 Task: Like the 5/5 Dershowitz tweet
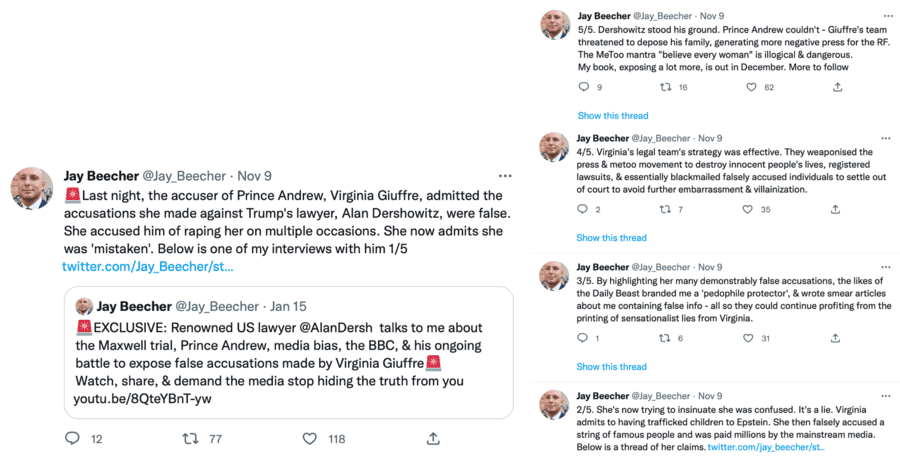[x=752, y=87]
